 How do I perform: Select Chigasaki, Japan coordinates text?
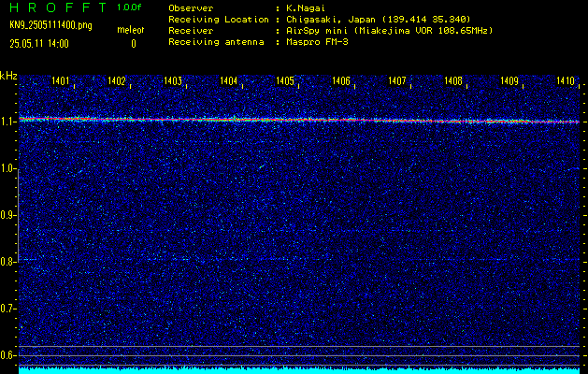[379, 20]
